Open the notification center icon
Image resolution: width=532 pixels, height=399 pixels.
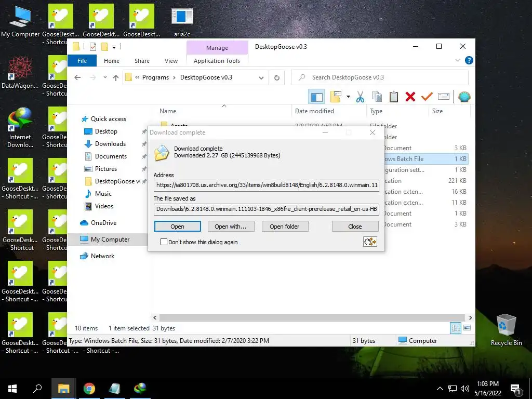click(516, 389)
